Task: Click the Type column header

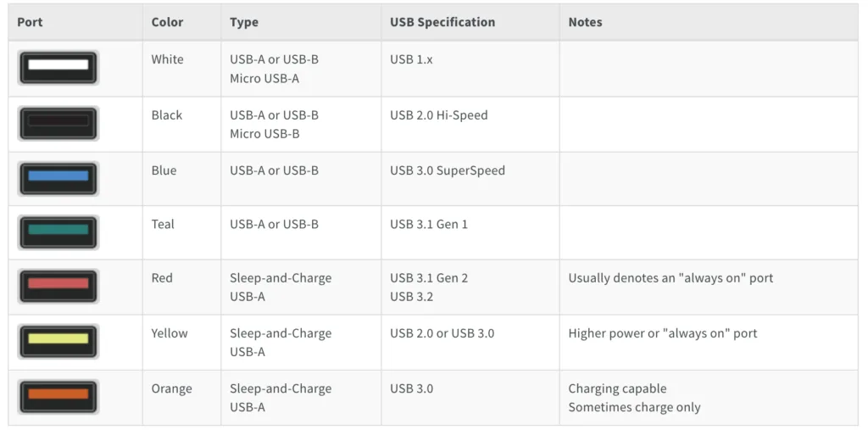Action: click(244, 22)
